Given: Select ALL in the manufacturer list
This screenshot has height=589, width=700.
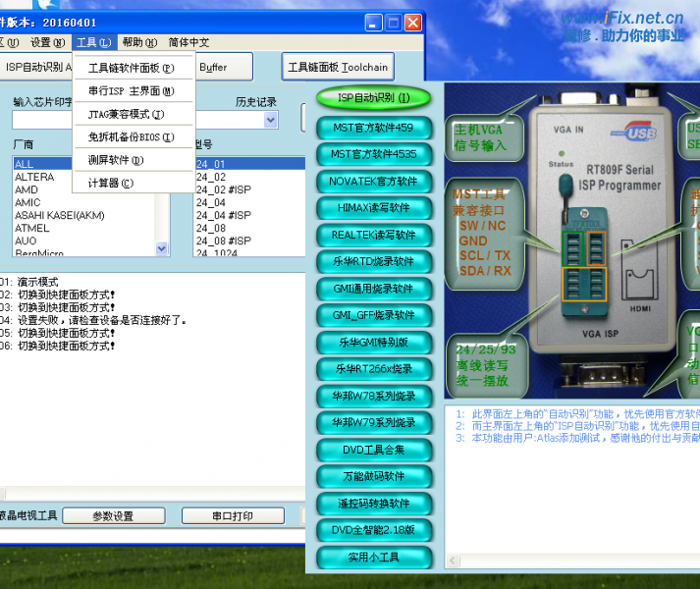Looking at the screenshot, I should tap(42, 164).
